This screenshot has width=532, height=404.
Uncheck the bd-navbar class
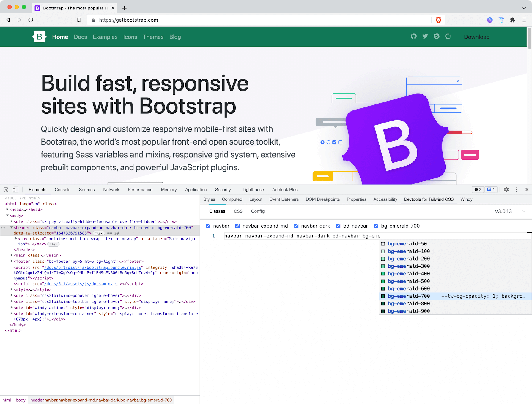point(338,226)
